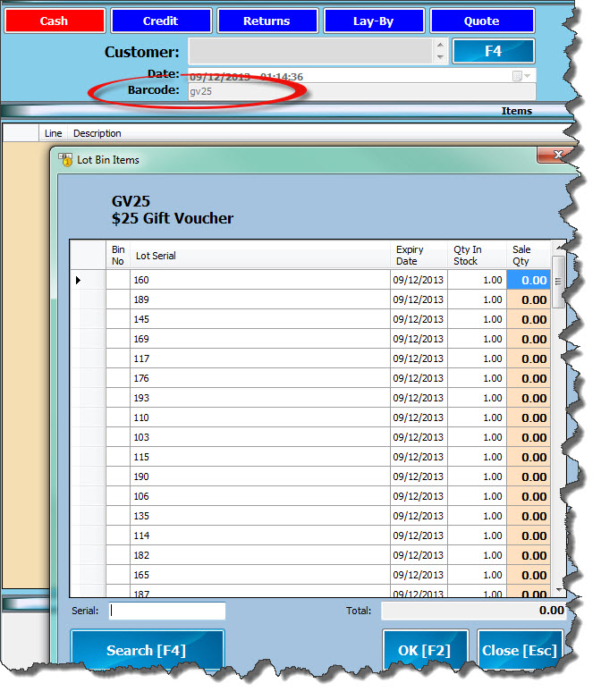
Task: Select lot serial 114 row
Action: tap(309, 536)
